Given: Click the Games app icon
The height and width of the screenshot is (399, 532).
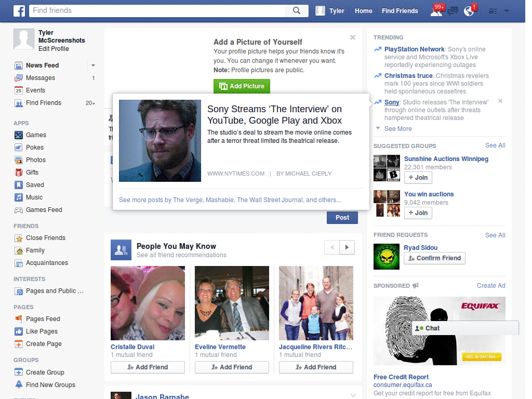Looking at the screenshot, I should pos(19,135).
